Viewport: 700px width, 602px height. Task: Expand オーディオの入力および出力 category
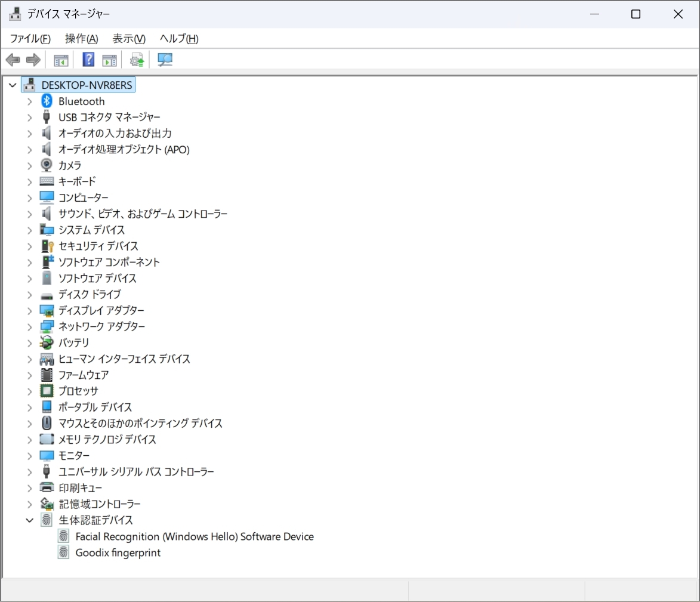[29, 134]
